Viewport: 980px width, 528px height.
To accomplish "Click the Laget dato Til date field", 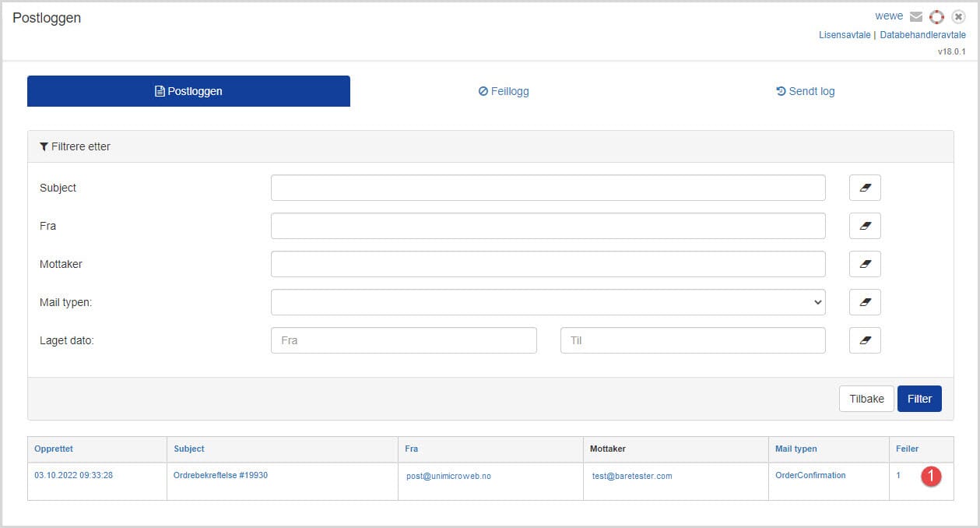I will click(x=692, y=340).
